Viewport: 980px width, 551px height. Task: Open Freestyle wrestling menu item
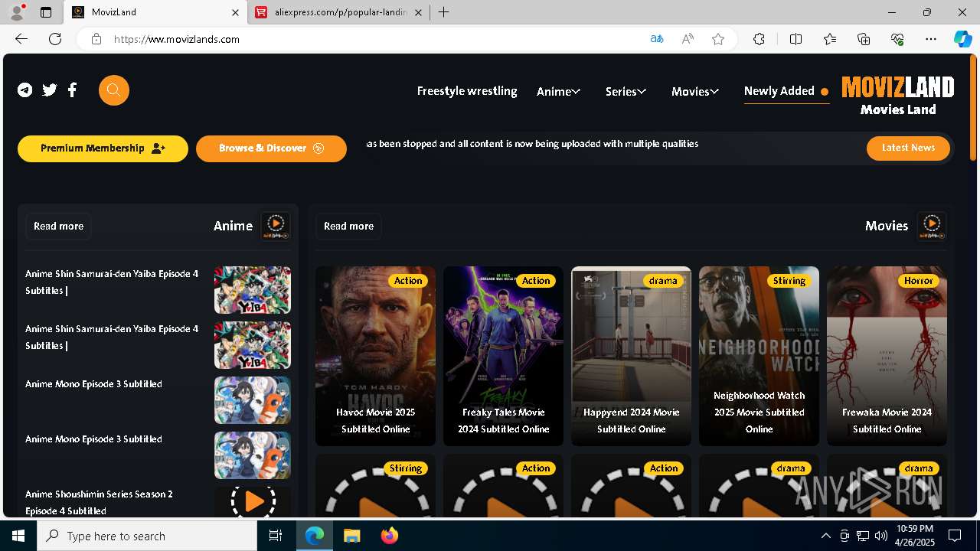click(x=467, y=91)
